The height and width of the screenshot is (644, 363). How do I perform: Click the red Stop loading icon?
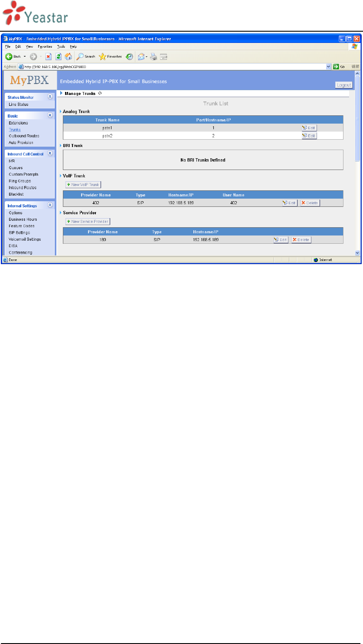[x=49, y=57]
